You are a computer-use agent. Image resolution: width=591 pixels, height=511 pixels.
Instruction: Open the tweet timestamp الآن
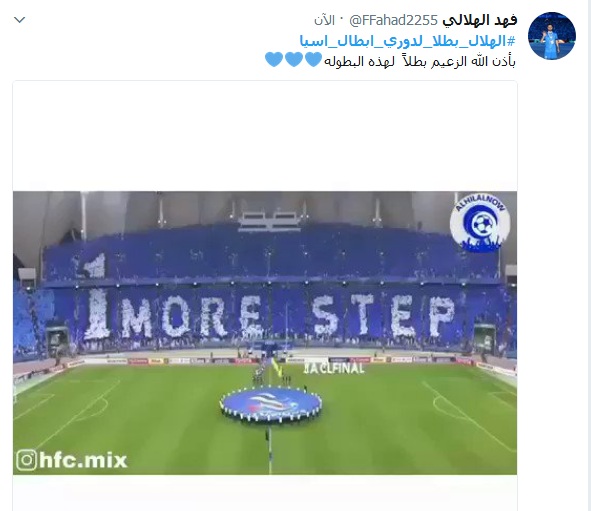click(x=325, y=21)
